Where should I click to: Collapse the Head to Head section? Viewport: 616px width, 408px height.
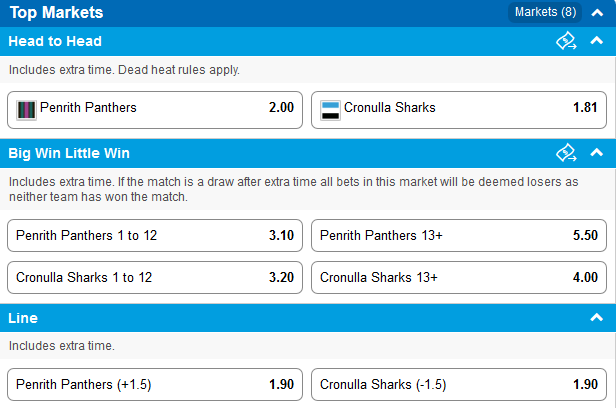(597, 41)
